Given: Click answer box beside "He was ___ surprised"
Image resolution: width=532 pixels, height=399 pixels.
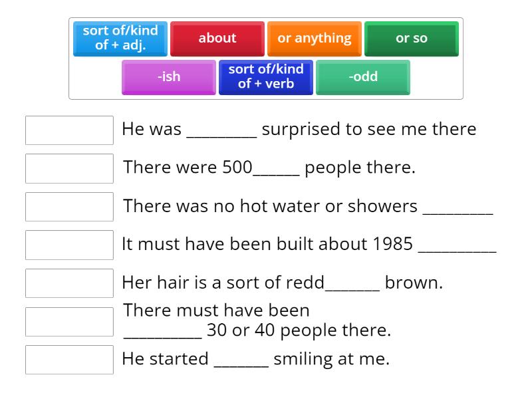Looking at the screenshot, I should [x=69, y=130].
